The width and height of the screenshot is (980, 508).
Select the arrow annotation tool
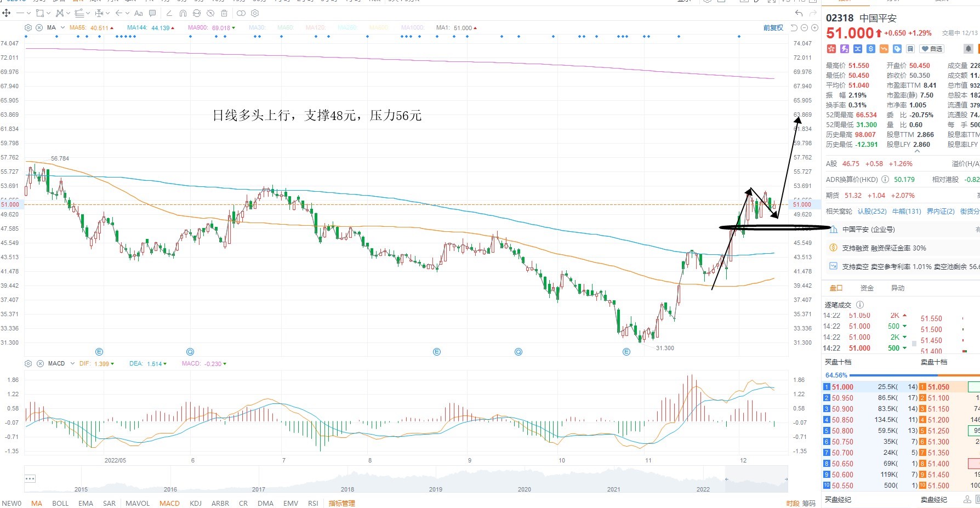point(119,13)
